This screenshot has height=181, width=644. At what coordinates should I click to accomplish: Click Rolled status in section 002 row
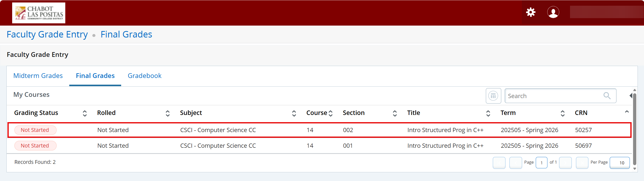click(113, 130)
